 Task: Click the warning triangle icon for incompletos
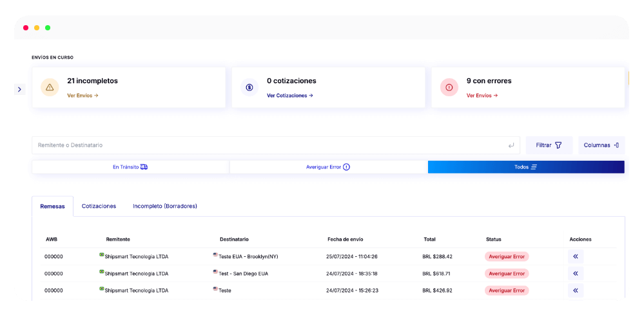click(50, 88)
